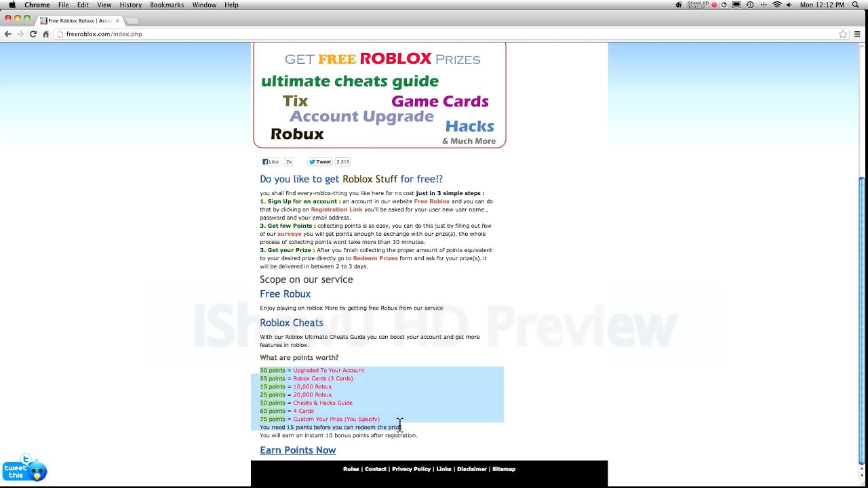Click the menu bar clock Mon 12:12 PM
The width and height of the screenshot is (868, 488).
pos(821,5)
